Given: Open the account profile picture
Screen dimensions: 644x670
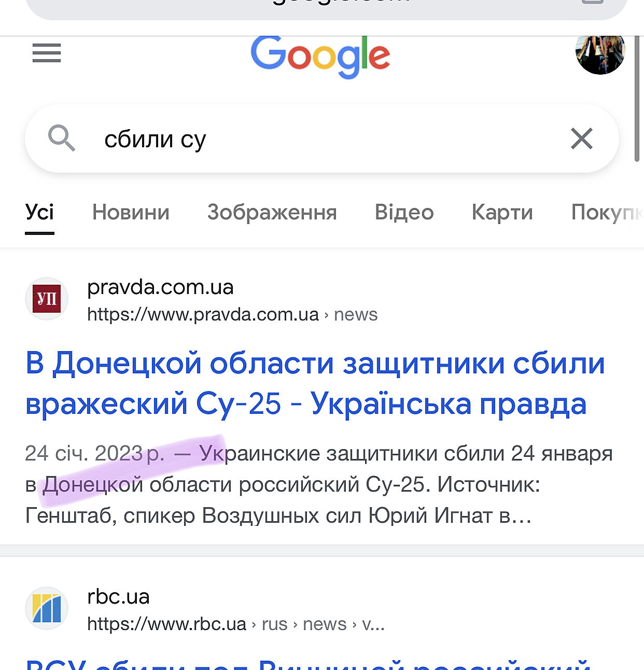Looking at the screenshot, I should point(600,53).
